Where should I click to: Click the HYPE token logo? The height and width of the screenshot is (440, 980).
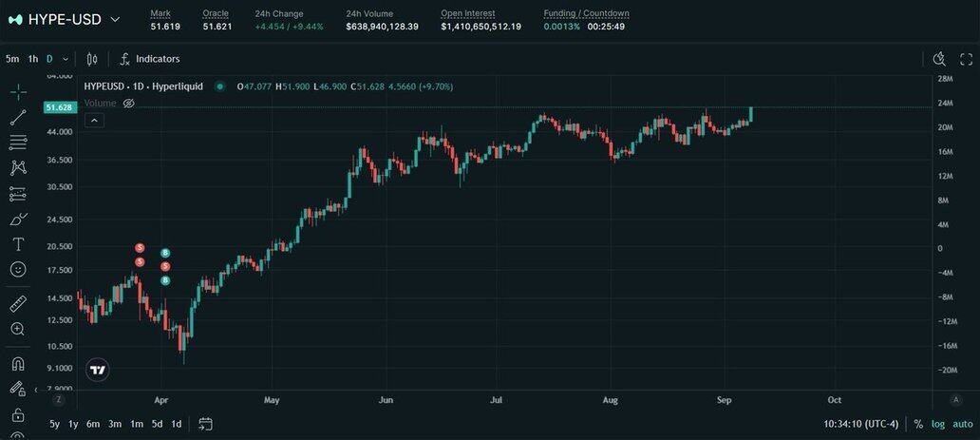(15, 19)
